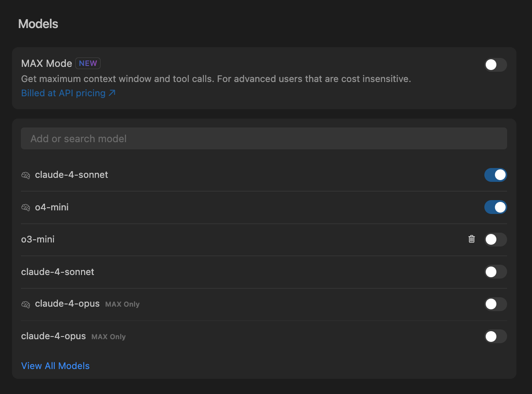Turn off the o4-mini model toggle
Image resolution: width=532 pixels, height=394 pixels.
coord(495,207)
